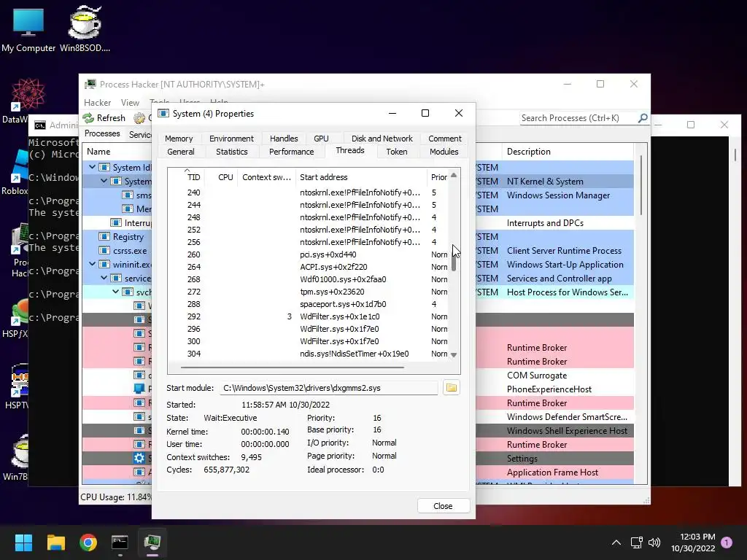Open the network status tray icon

click(636, 542)
